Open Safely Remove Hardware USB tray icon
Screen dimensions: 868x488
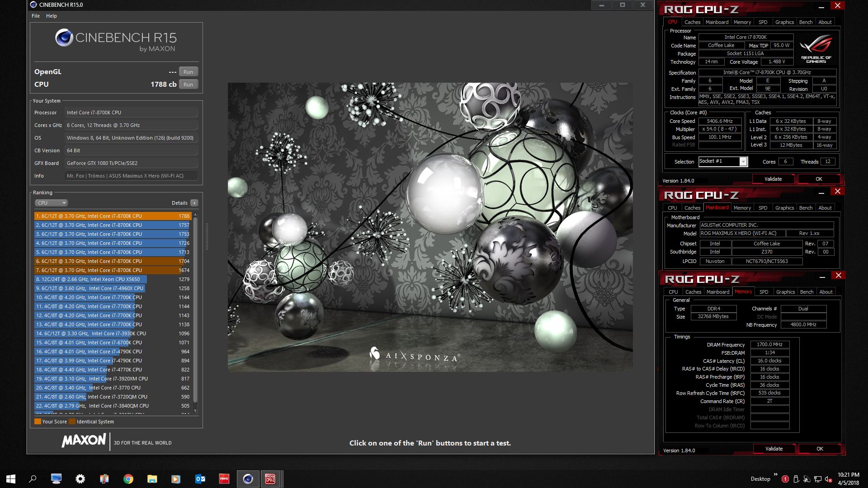pos(796,479)
